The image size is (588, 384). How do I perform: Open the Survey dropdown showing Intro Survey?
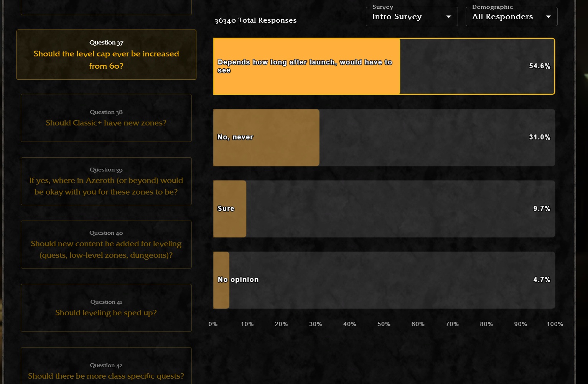(x=412, y=16)
